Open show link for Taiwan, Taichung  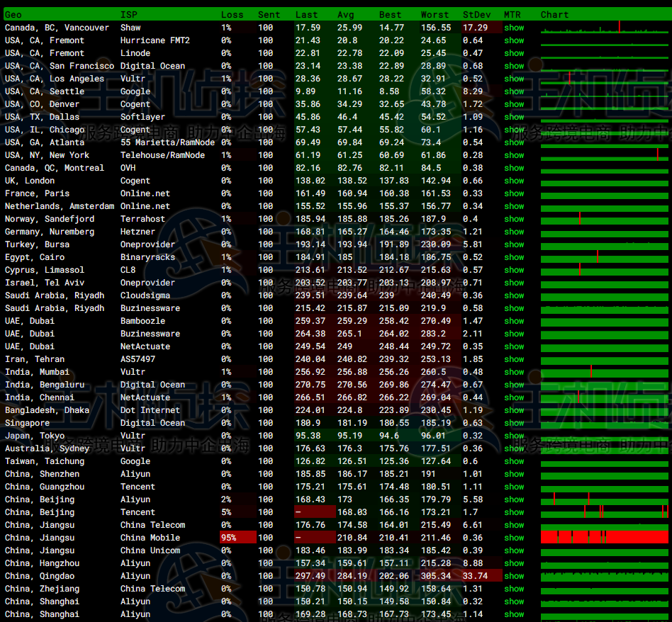[x=514, y=461]
